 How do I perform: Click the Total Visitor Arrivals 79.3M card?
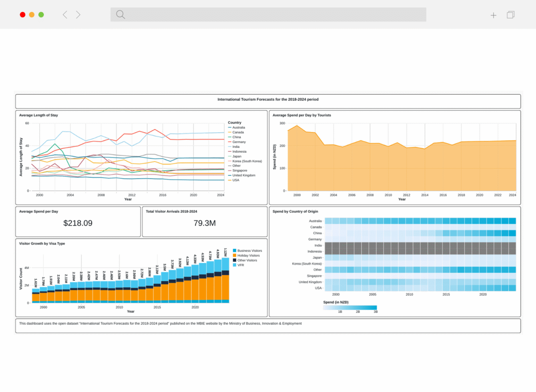[204, 223]
